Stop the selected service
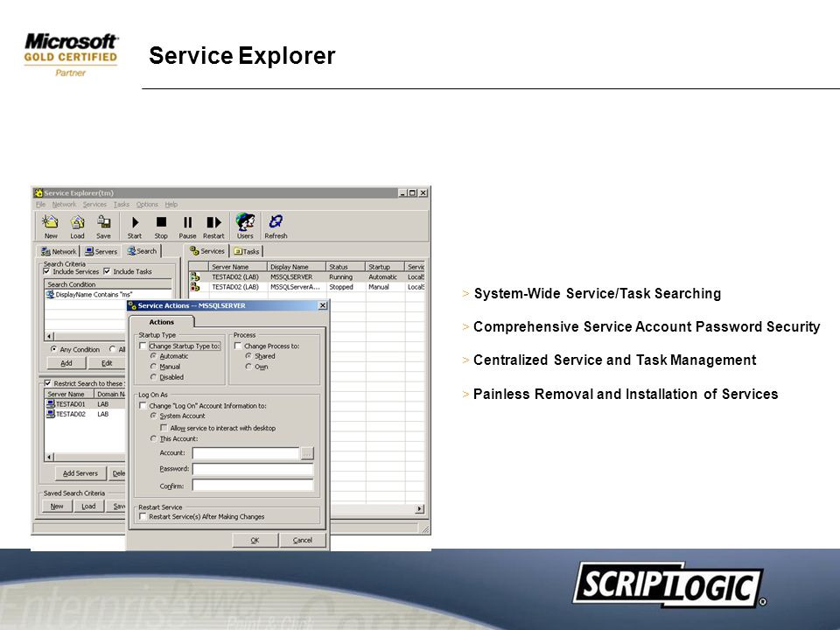840x630 pixels. [x=161, y=226]
